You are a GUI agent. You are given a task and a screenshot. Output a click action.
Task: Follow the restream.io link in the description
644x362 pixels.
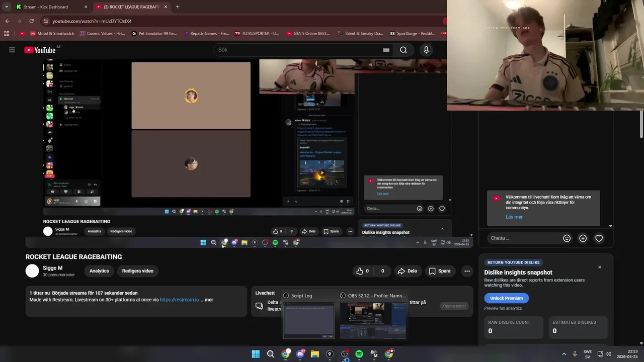pyautogui.click(x=179, y=300)
